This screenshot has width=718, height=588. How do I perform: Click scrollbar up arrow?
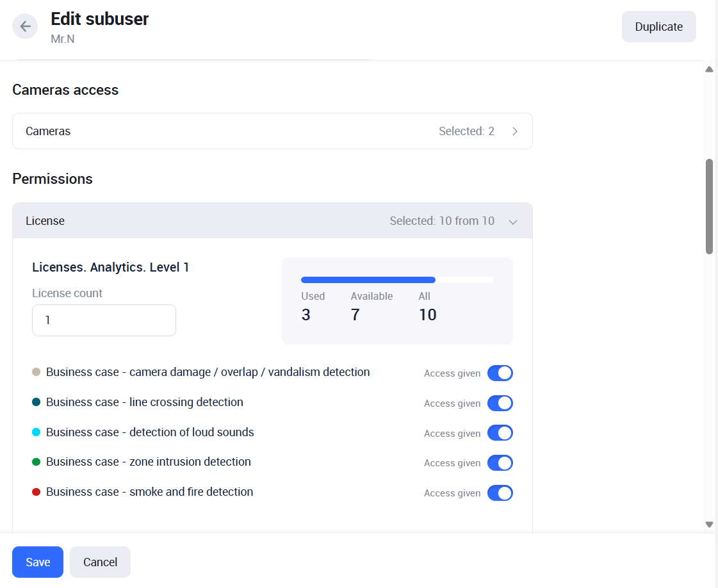tap(709, 69)
